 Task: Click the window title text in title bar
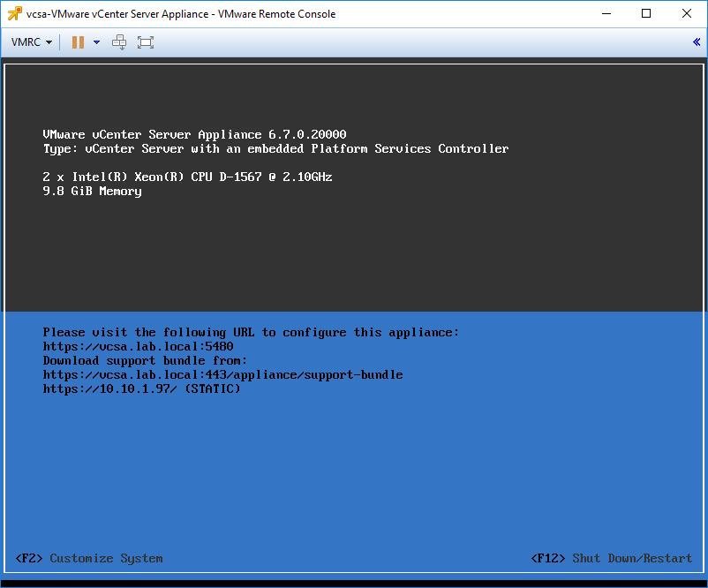[181, 14]
